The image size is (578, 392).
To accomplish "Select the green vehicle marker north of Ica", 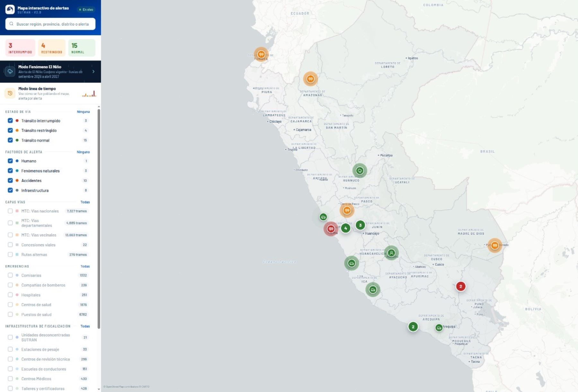I will (x=352, y=263).
